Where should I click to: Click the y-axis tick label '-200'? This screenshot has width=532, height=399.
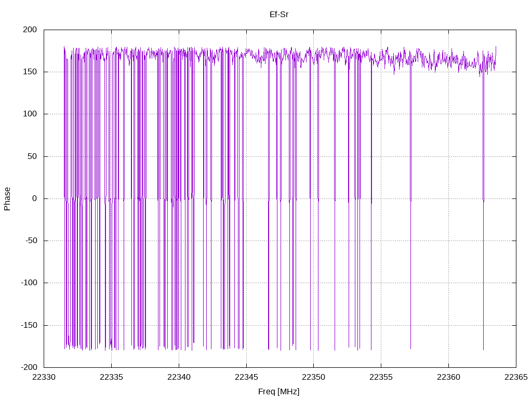(x=29, y=367)
